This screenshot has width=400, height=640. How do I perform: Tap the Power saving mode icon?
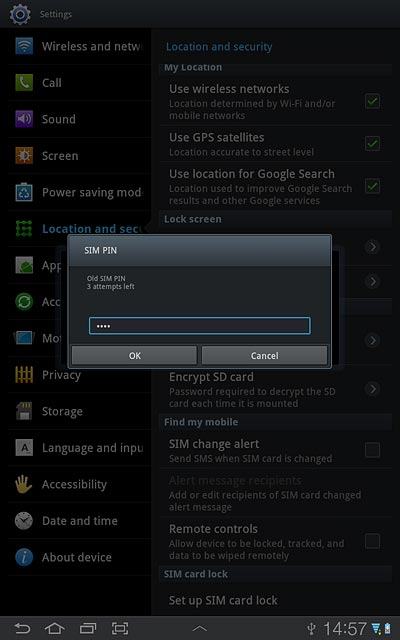24,192
